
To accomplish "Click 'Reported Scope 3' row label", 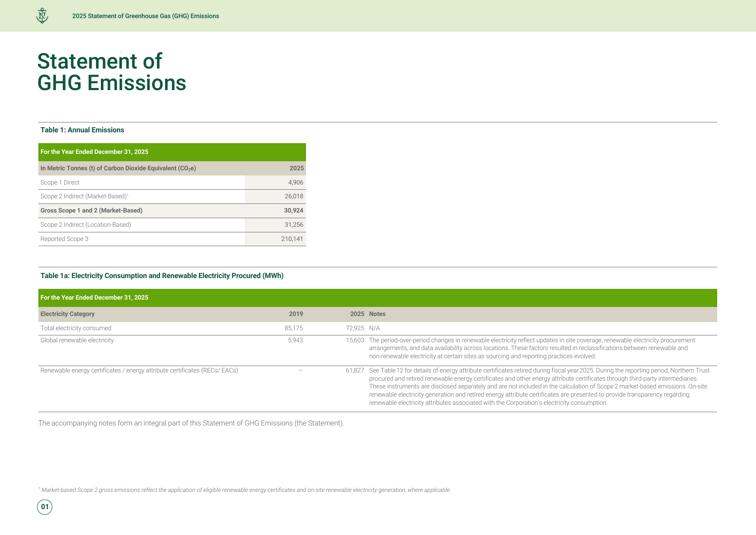I will (x=64, y=239).
